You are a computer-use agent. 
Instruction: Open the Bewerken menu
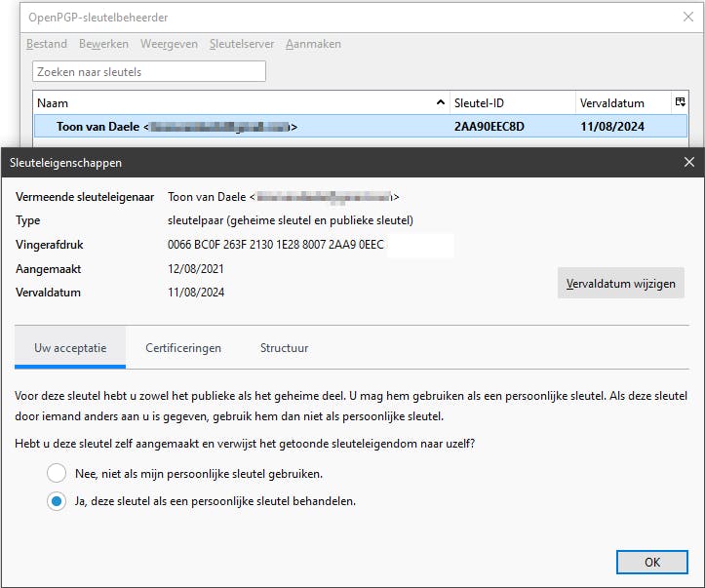[103, 44]
